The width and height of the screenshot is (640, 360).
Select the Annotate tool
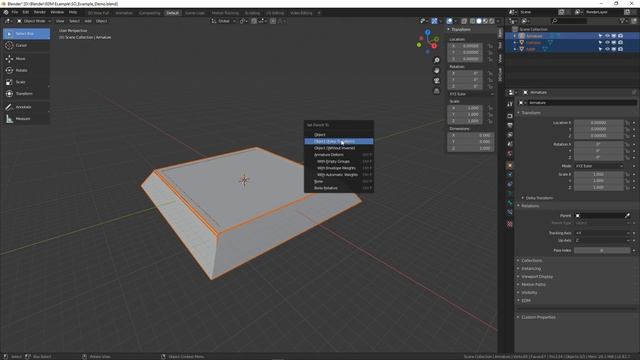click(x=27, y=107)
